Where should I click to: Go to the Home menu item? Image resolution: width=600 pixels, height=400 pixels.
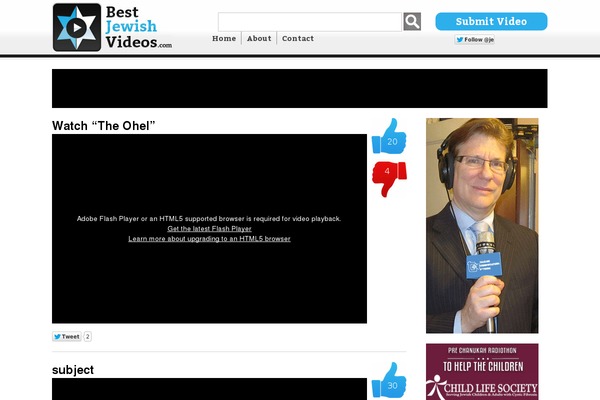[x=224, y=38]
